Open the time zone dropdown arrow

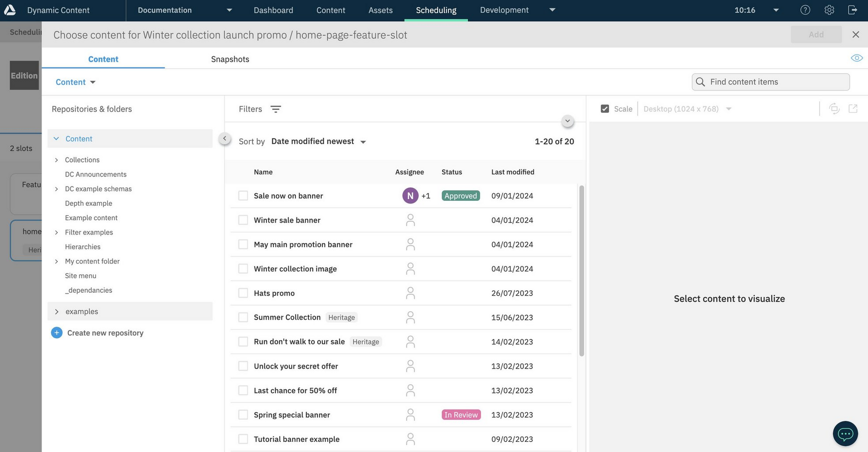pyautogui.click(x=776, y=10)
